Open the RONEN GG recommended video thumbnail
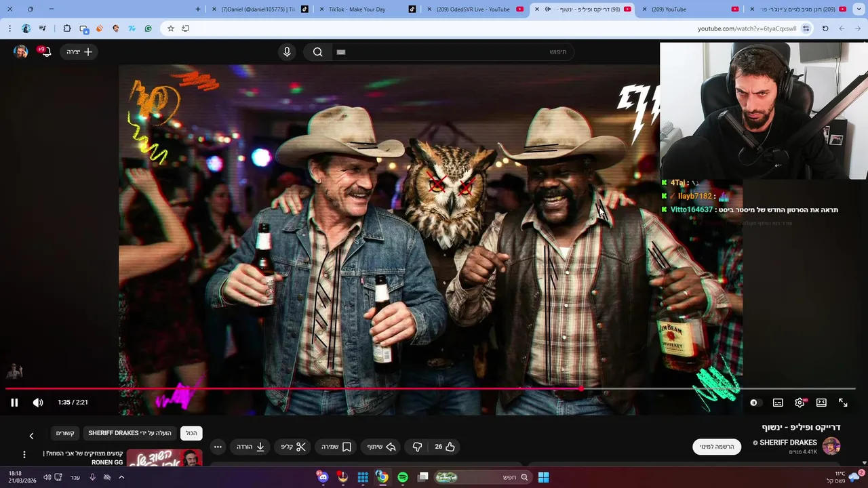This screenshot has height=488, width=868. click(x=165, y=457)
